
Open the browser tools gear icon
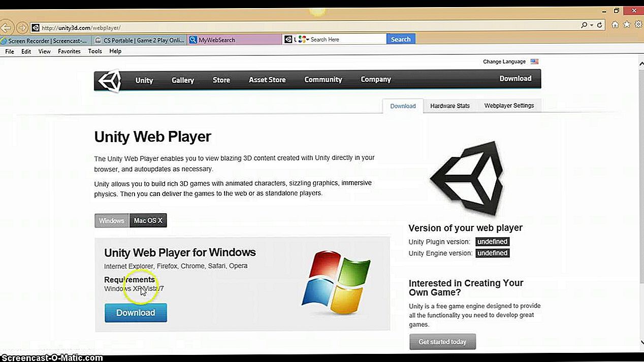(x=638, y=24)
